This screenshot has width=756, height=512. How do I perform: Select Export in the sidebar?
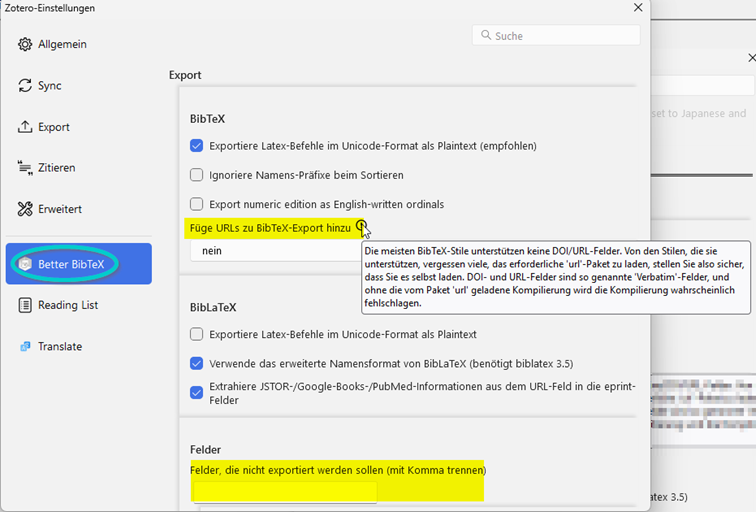(x=79, y=127)
